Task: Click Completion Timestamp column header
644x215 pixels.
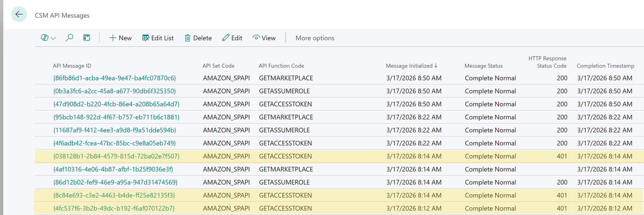Action: (x=605, y=66)
